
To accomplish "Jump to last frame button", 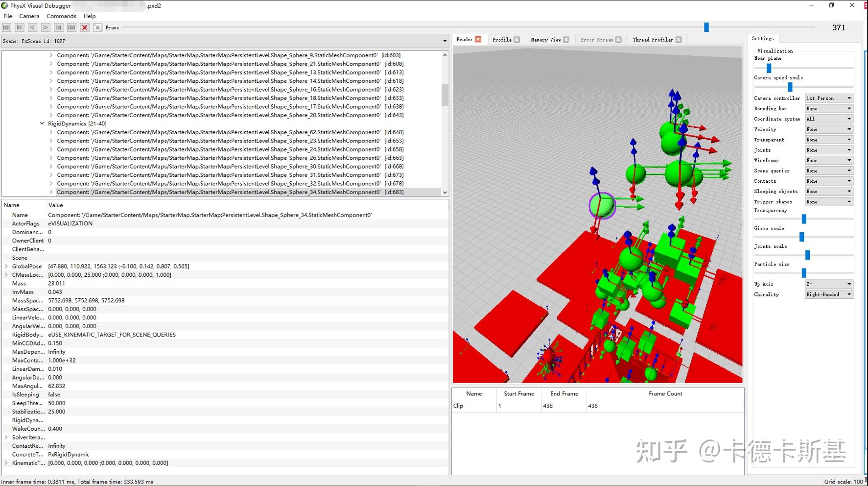I will click(x=71, y=27).
